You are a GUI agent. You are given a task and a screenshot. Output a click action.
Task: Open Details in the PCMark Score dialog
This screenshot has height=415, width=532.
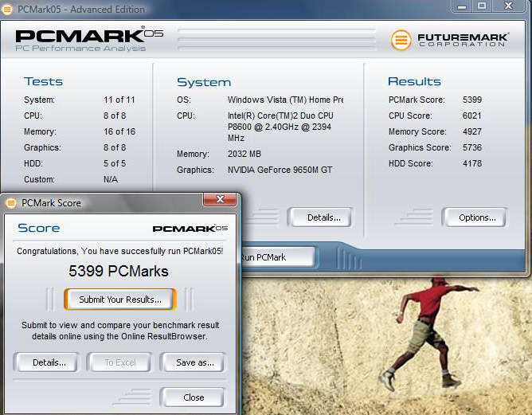46,362
